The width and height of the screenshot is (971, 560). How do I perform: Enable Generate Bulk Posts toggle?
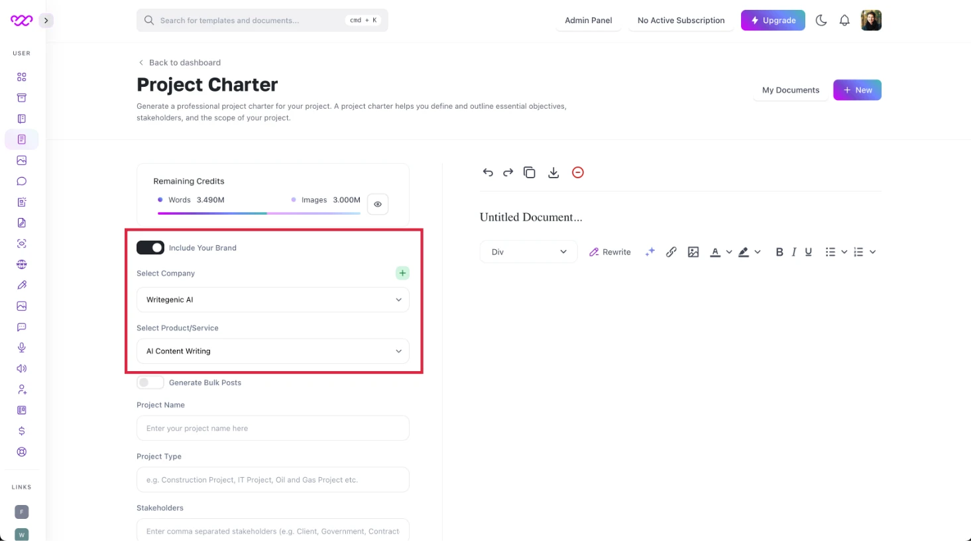coord(150,382)
